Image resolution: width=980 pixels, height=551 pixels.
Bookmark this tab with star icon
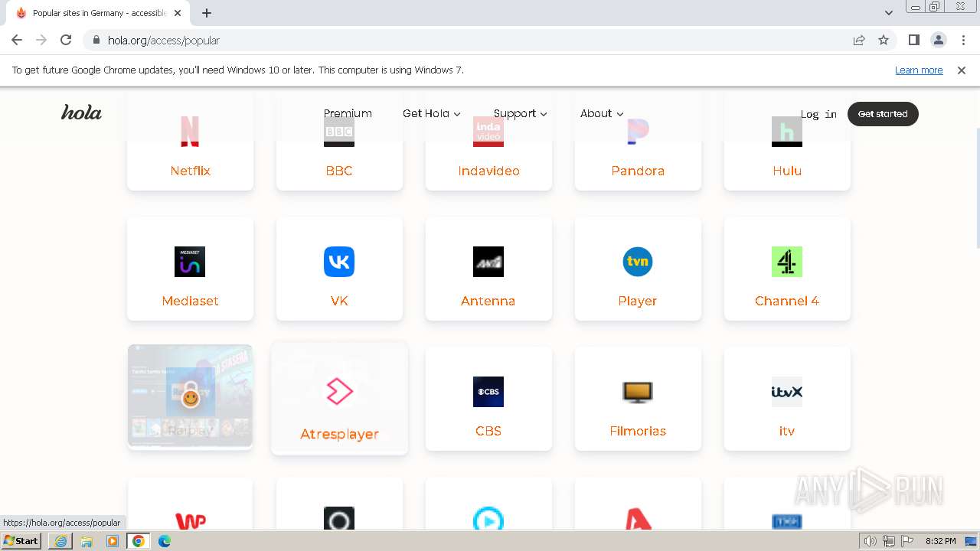click(884, 40)
